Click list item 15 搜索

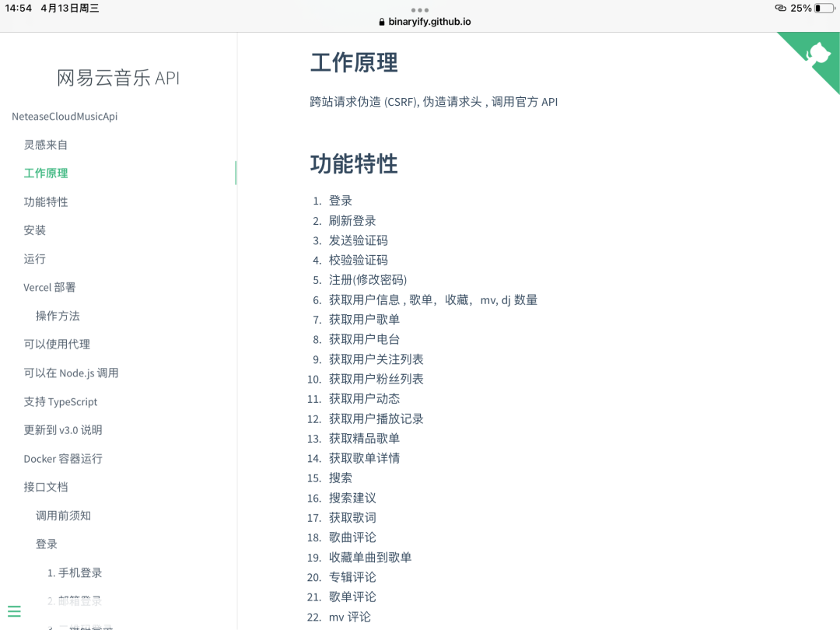point(341,478)
